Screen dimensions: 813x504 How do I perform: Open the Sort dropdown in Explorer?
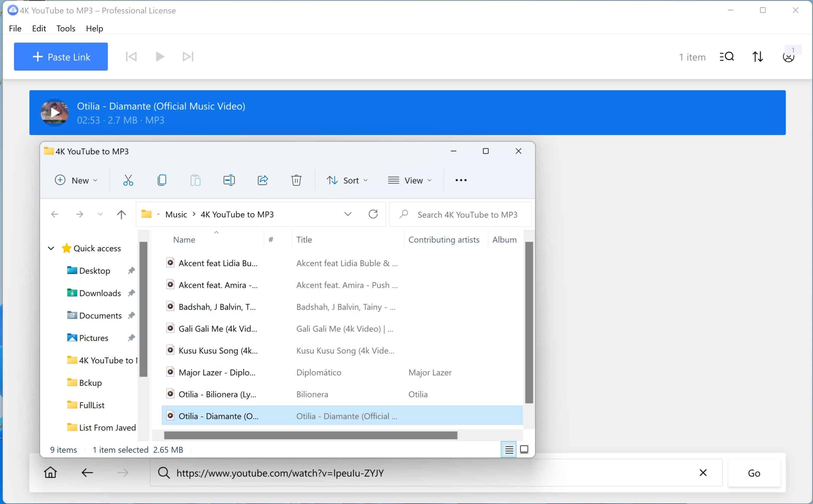pos(347,180)
